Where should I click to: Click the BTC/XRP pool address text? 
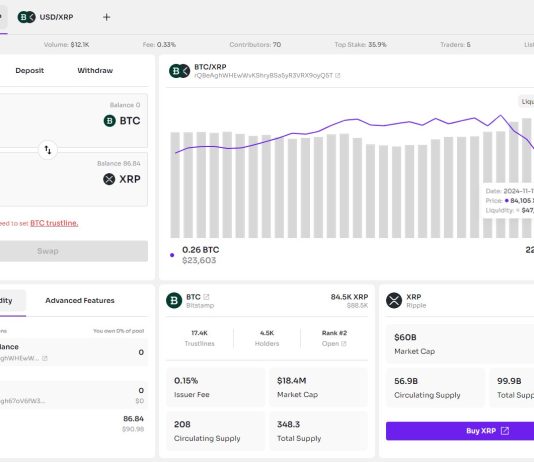263,75
